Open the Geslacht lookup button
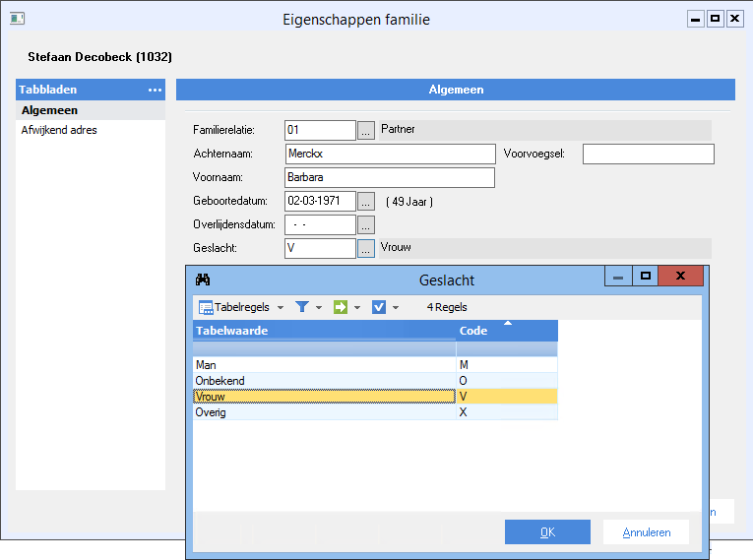This screenshot has width=753, height=560. point(366,248)
